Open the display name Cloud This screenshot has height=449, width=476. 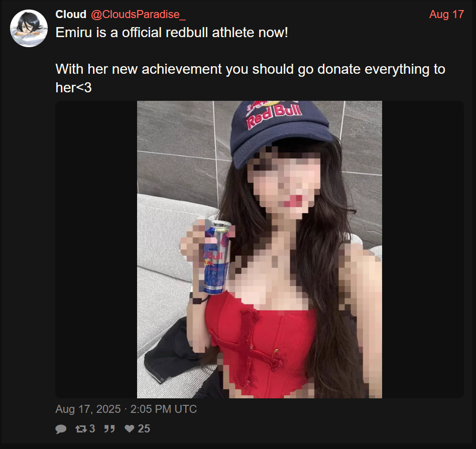pos(71,14)
